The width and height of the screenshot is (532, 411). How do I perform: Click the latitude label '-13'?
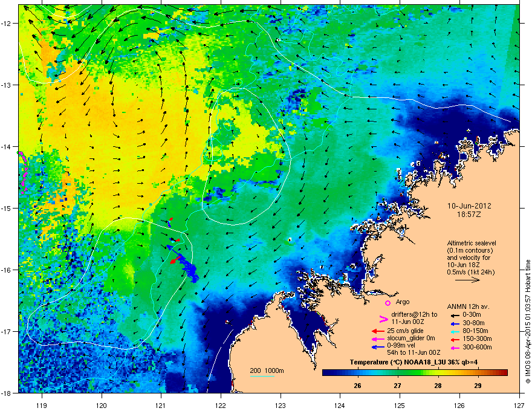7,85
